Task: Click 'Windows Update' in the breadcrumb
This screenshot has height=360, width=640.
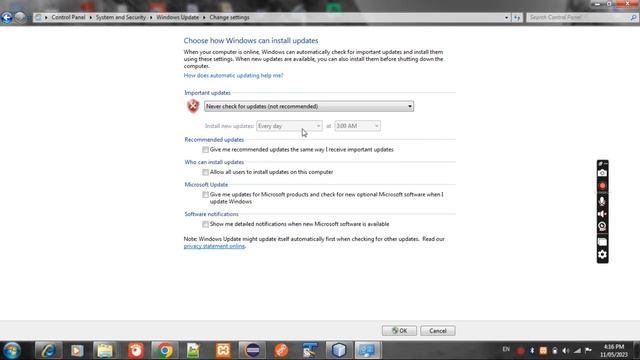Action: [178, 18]
